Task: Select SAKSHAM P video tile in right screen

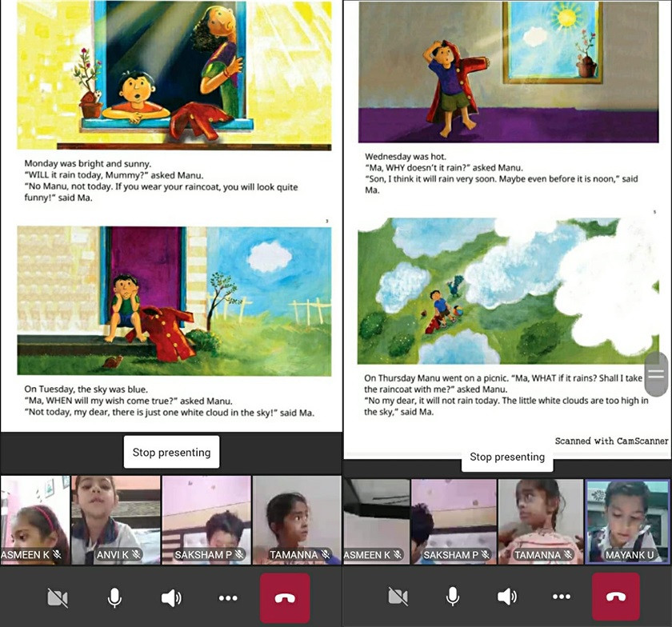Action: point(454,521)
